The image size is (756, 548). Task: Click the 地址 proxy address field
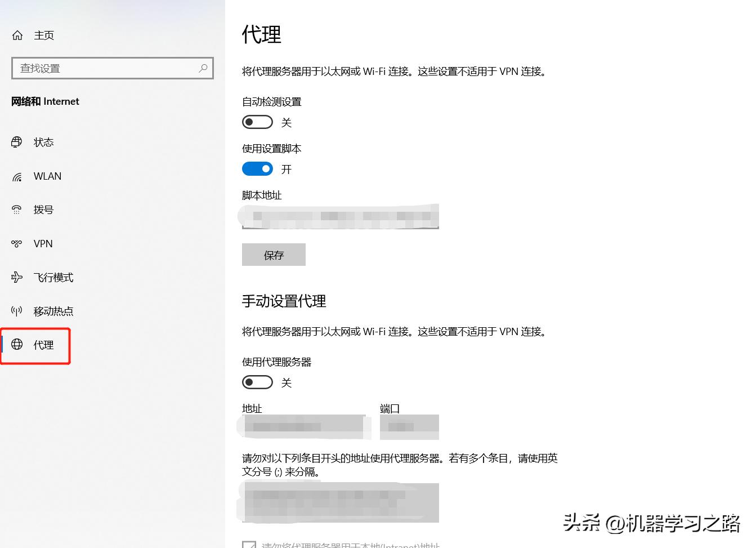[x=304, y=426]
